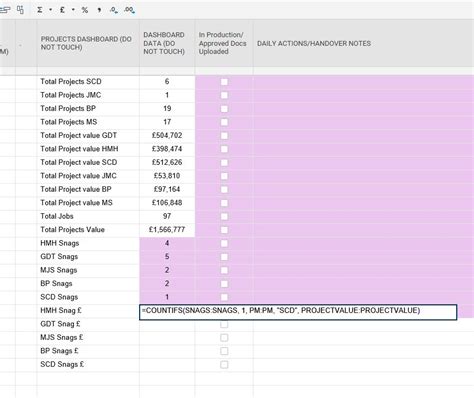474x398 pixels.
Task: Select the £106,848 value cell
Action: 167,203
